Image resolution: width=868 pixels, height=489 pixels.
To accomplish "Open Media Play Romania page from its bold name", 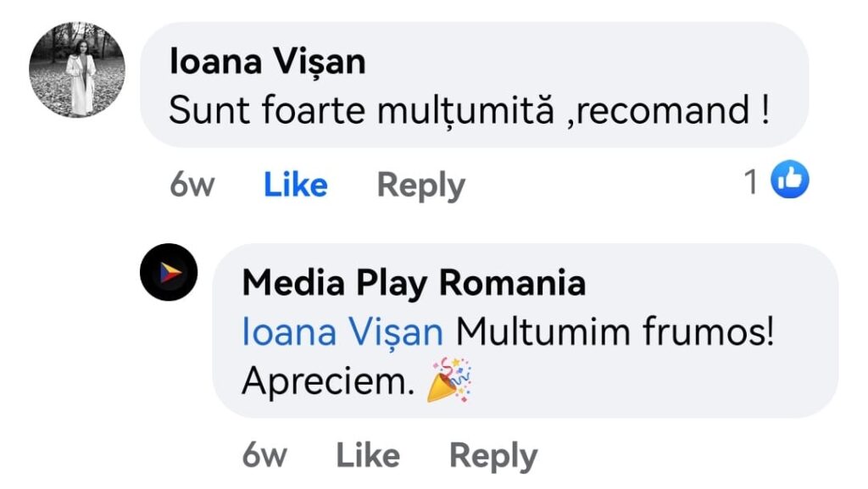I will (414, 283).
